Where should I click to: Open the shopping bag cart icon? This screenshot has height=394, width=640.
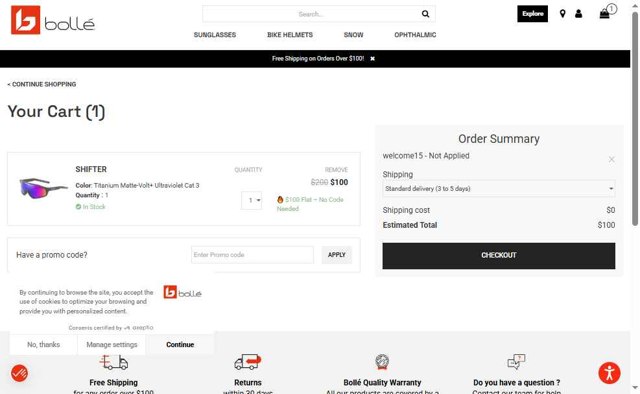pyautogui.click(x=604, y=14)
